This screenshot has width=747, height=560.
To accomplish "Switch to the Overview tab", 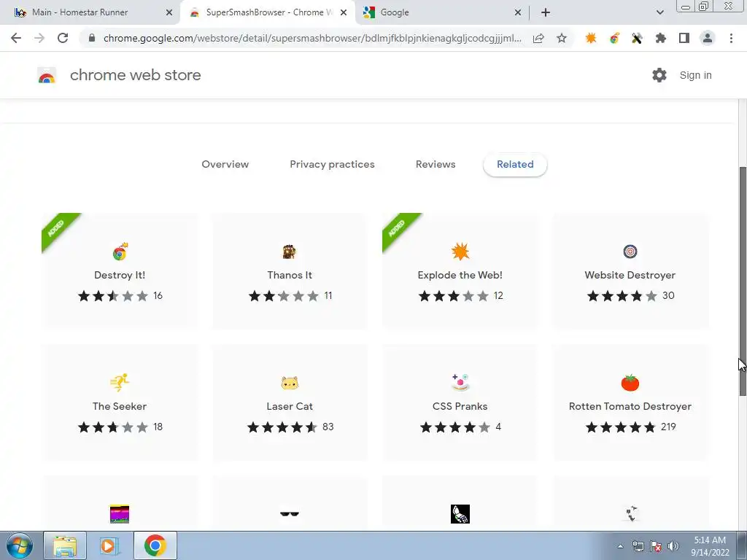I will [x=225, y=164].
